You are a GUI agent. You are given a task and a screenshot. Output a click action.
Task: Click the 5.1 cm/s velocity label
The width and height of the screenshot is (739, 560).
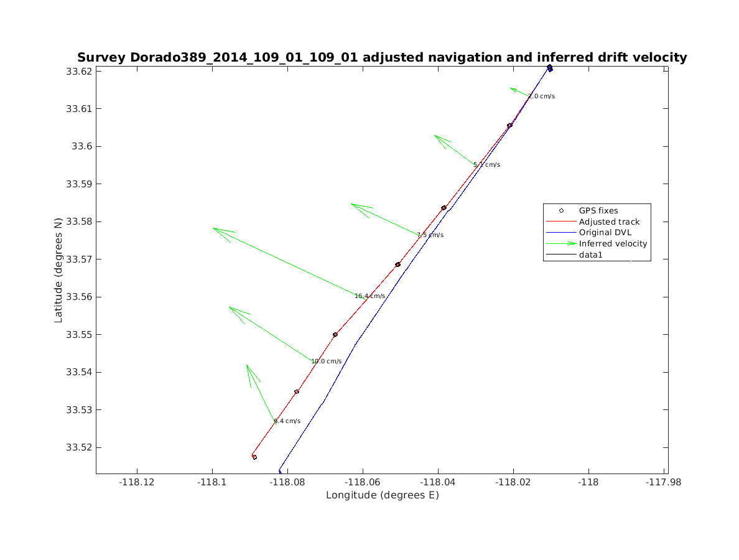[487, 165]
